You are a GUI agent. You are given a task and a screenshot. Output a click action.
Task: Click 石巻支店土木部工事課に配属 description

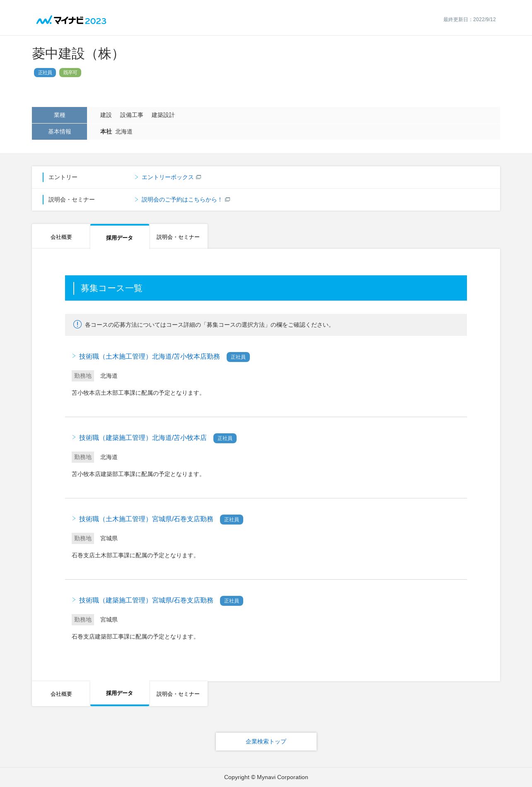click(135, 555)
